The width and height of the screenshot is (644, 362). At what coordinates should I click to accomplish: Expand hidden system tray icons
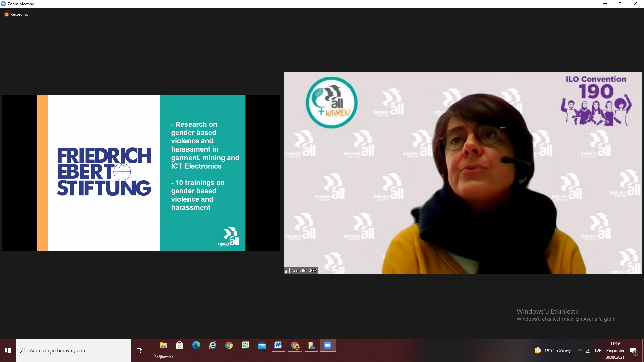point(580,351)
